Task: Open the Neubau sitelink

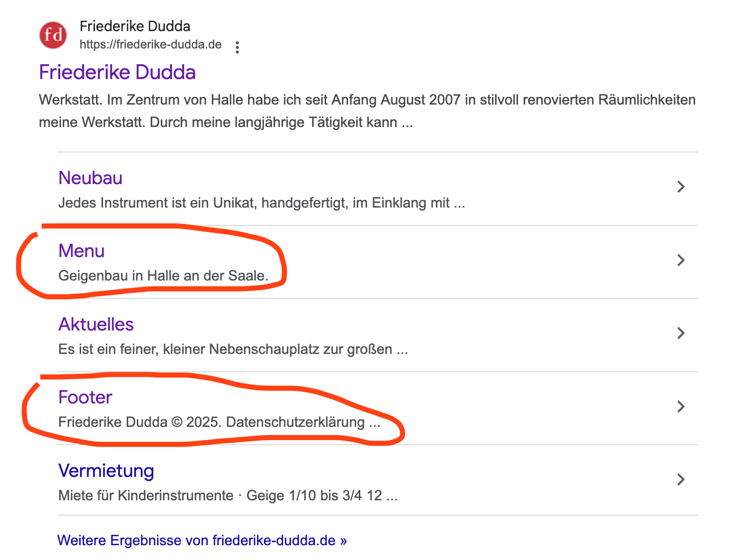Action: pos(90,178)
